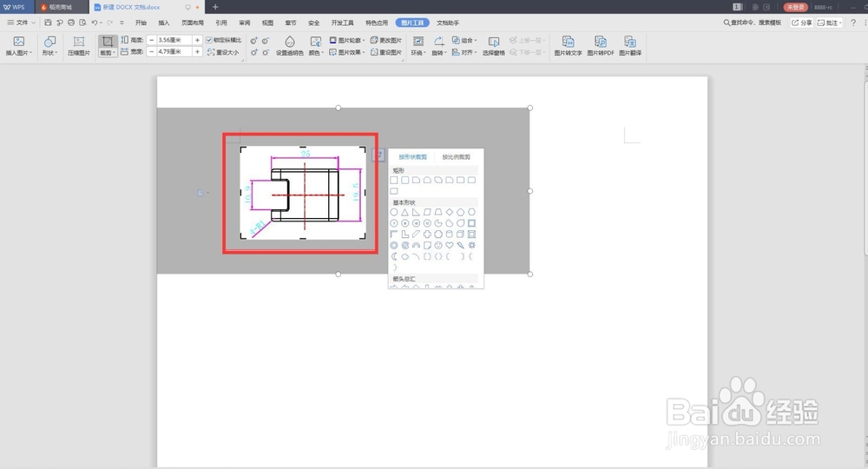Choose the first rectangle crop shape
The image size is (868, 469).
click(x=394, y=180)
